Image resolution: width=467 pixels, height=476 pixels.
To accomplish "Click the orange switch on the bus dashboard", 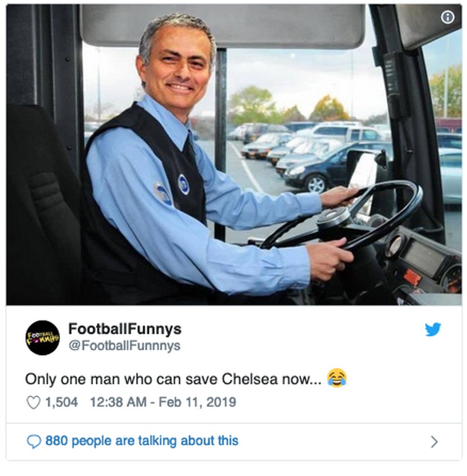I will (x=412, y=277).
